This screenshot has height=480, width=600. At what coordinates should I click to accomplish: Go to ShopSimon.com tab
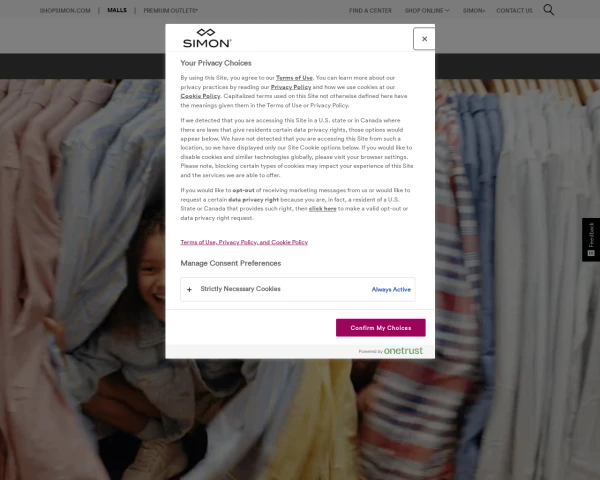point(65,10)
